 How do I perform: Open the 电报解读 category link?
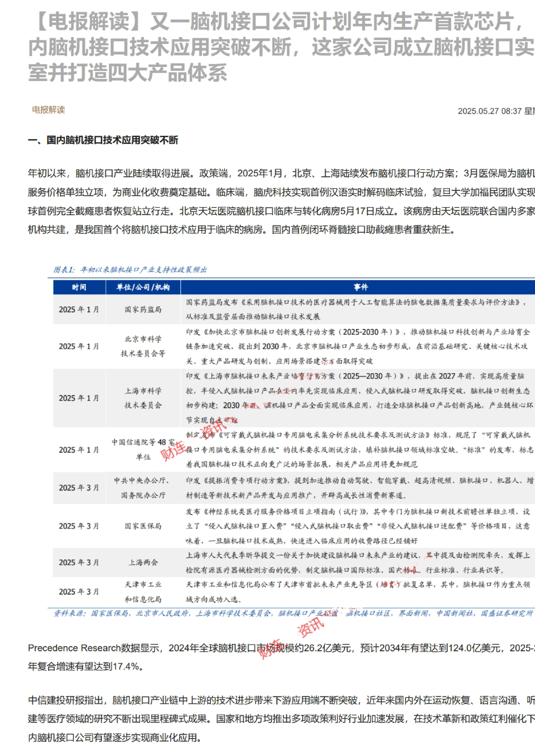click(x=48, y=110)
